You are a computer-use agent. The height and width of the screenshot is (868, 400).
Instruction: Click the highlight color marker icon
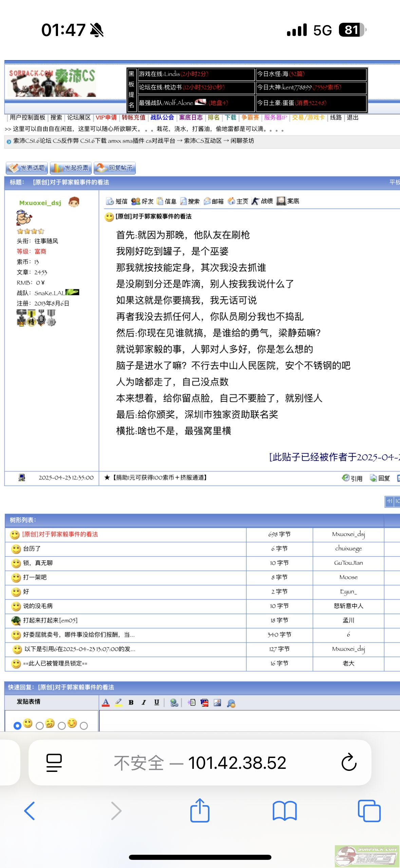click(x=118, y=703)
